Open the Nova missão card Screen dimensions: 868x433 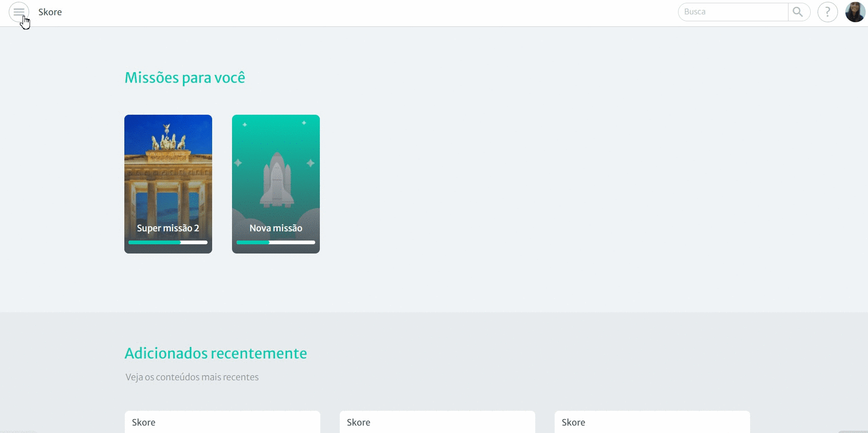coord(276,184)
